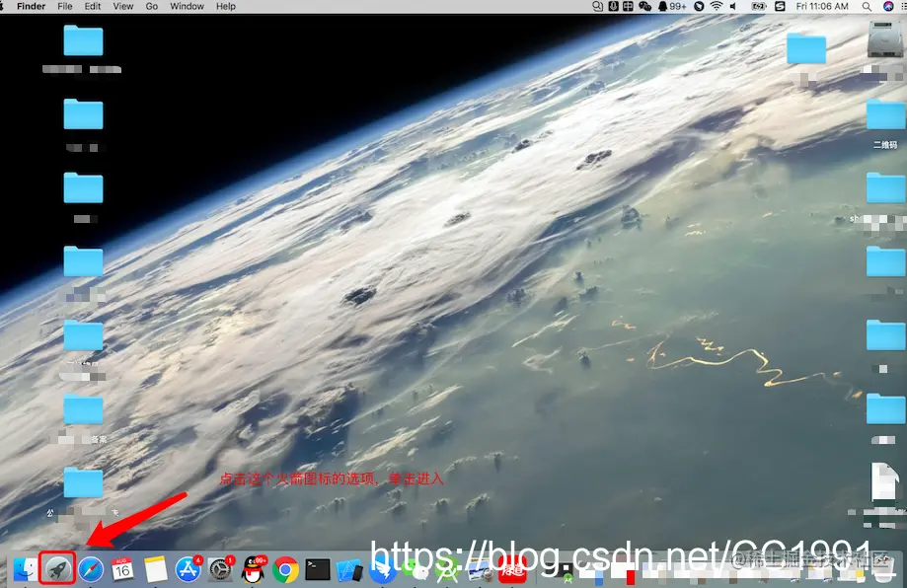Select the white document file on desktop
This screenshot has width=907, height=588.
coord(885,480)
